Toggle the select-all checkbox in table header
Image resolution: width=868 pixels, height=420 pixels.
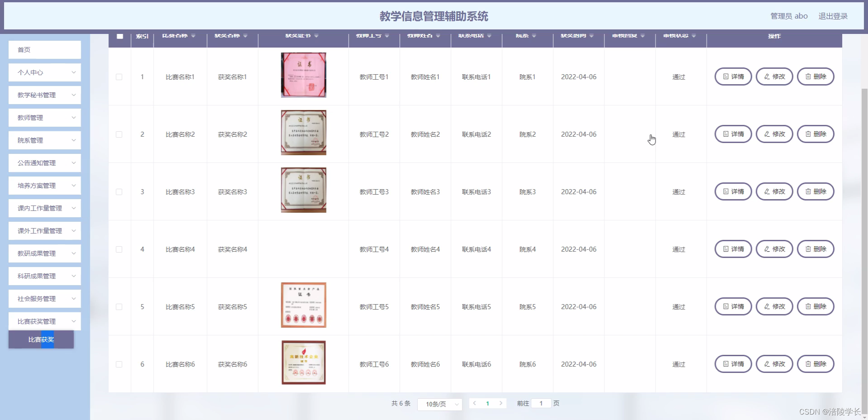point(120,36)
